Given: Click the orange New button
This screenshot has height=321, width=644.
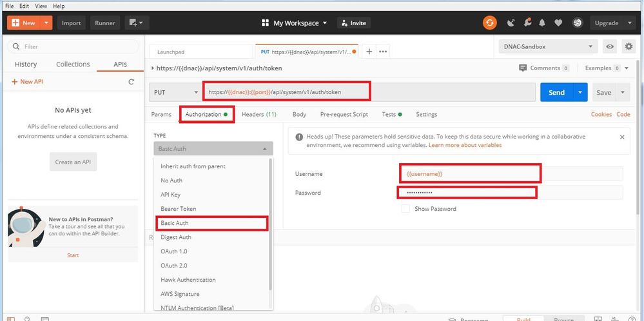Looking at the screenshot, I should [24, 23].
